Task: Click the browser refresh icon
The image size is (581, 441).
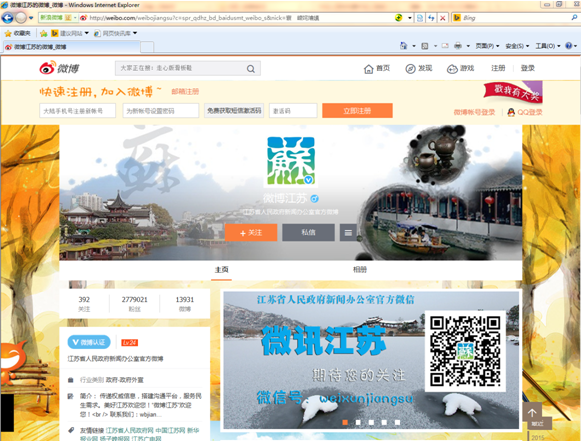Action: click(431, 18)
